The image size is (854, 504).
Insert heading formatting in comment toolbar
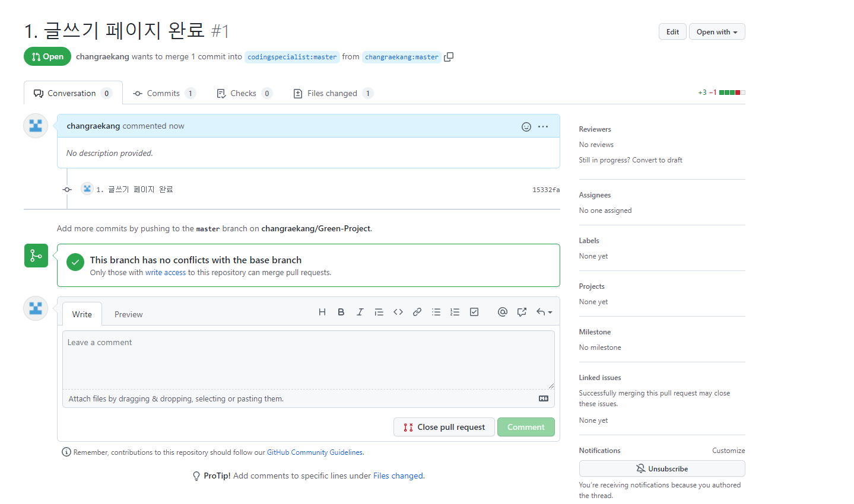pos(322,312)
